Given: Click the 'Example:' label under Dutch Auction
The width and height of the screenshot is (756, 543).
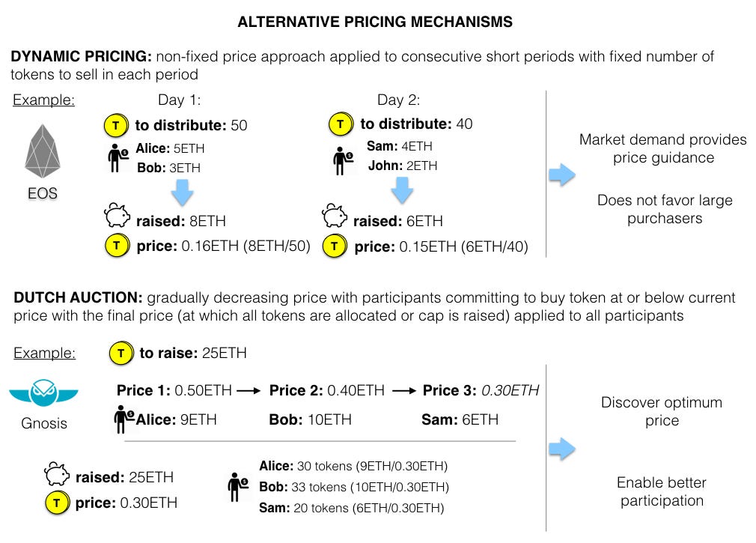Looking at the screenshot, I should pyautogui.click(x=43, y=352).
